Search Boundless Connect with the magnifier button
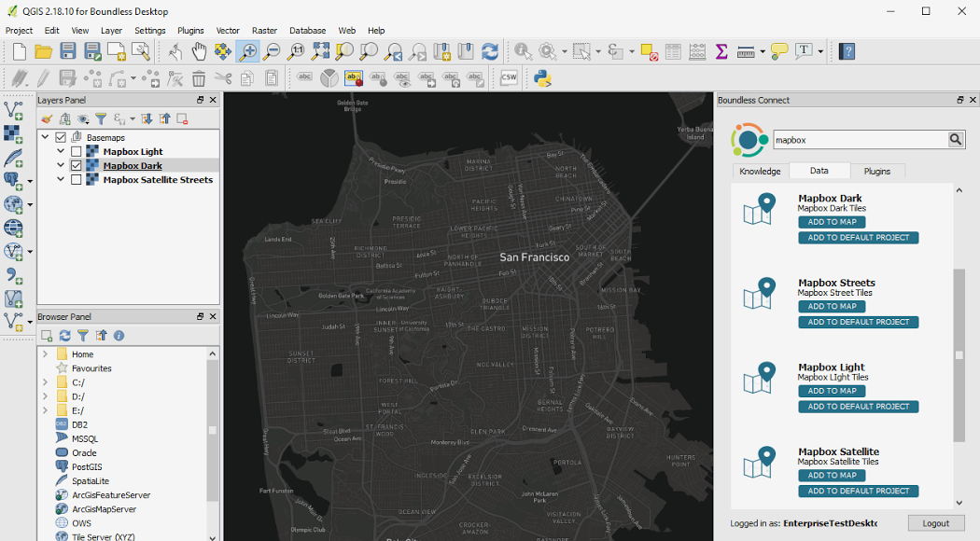 [x=956, y=139]
